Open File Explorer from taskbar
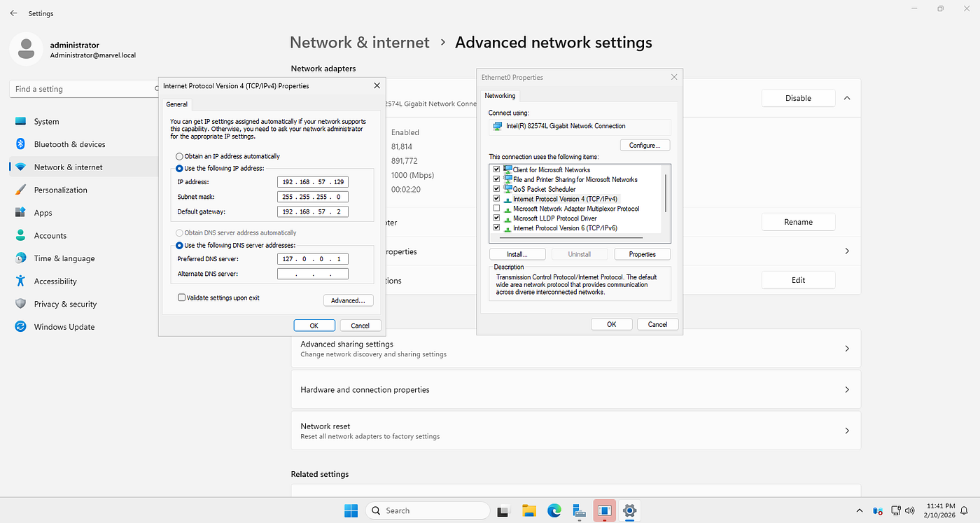 click(x=528, y=510)
